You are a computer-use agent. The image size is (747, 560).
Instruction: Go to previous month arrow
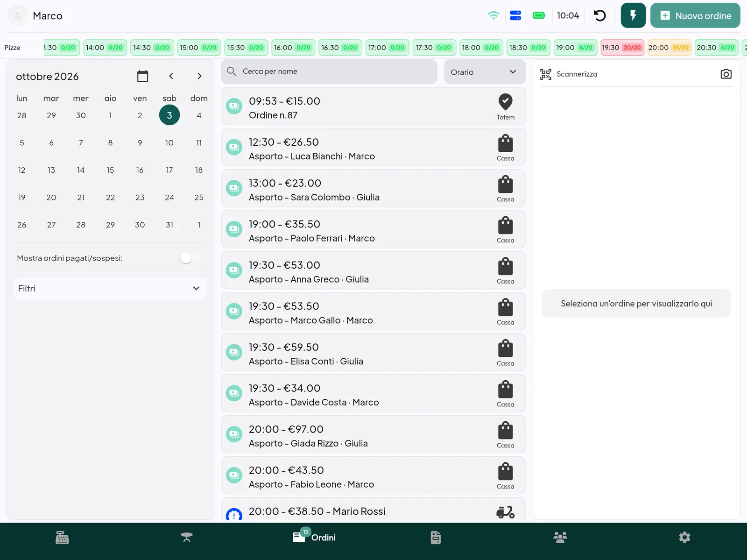[171, 76]
